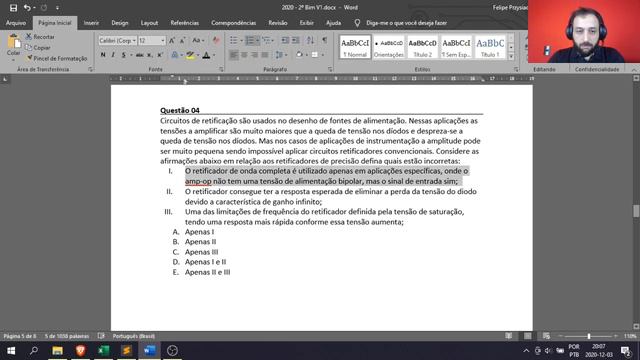The height and width of the screenshot is (360, 640).
Task: Apply the Sem Esp... style
Action: 456,47
